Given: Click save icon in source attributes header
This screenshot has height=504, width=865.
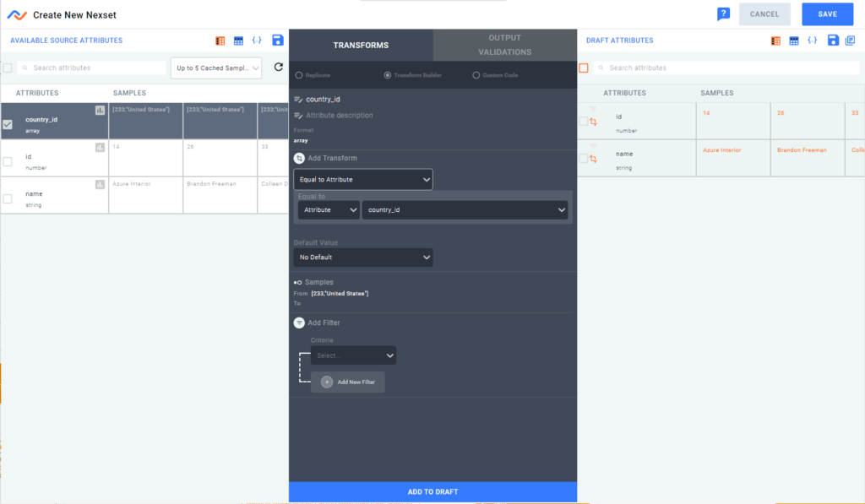Looking at the screenshot, I should click(x=278, y=40).
